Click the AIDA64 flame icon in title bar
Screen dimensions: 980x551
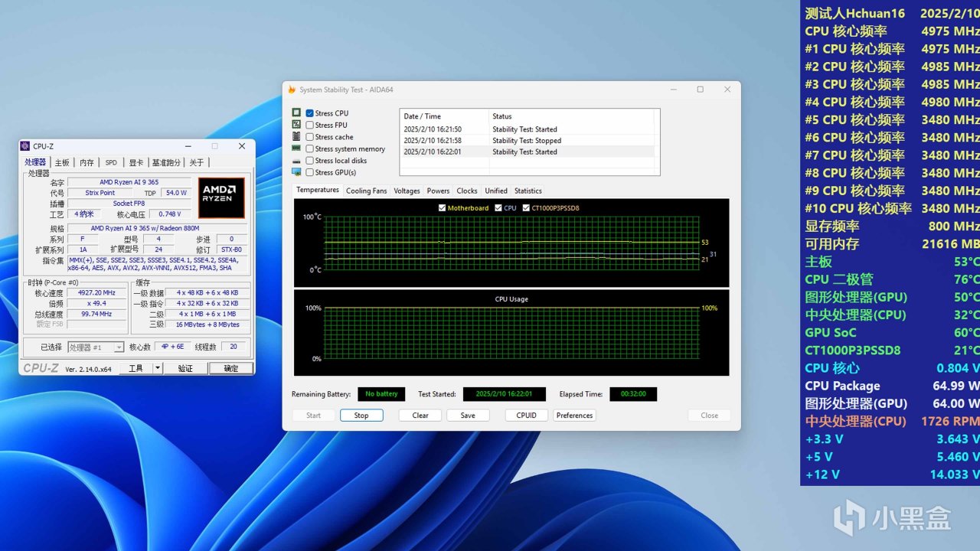[x=292, y=90]
